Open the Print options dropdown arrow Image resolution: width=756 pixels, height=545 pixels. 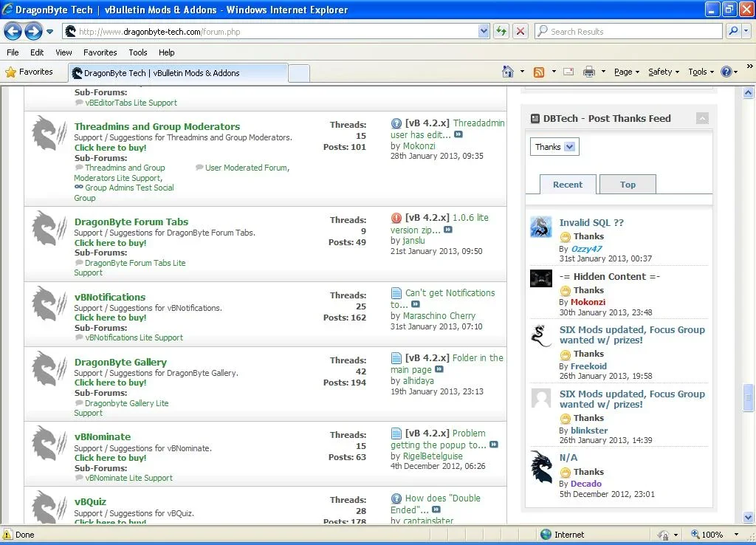click(x=603, y=72)
